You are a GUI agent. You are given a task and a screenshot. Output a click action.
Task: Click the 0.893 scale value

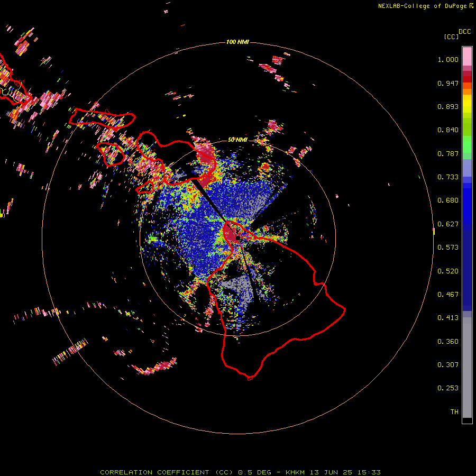[448, 106]
